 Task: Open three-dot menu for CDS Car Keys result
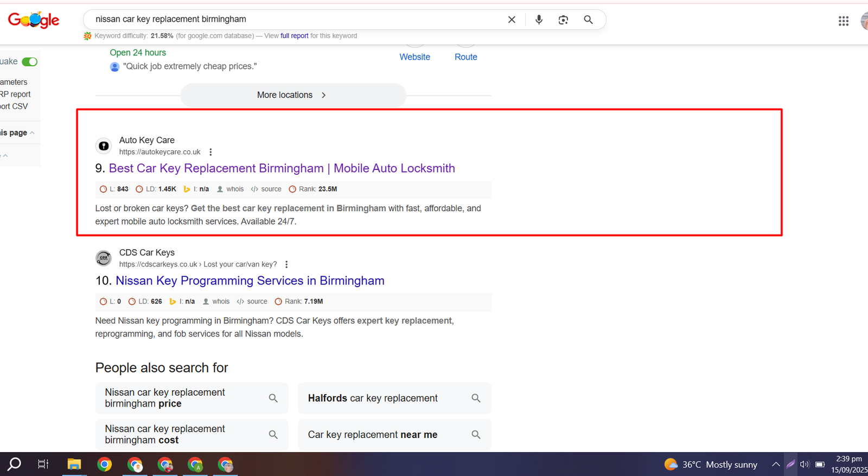[286, 264]
